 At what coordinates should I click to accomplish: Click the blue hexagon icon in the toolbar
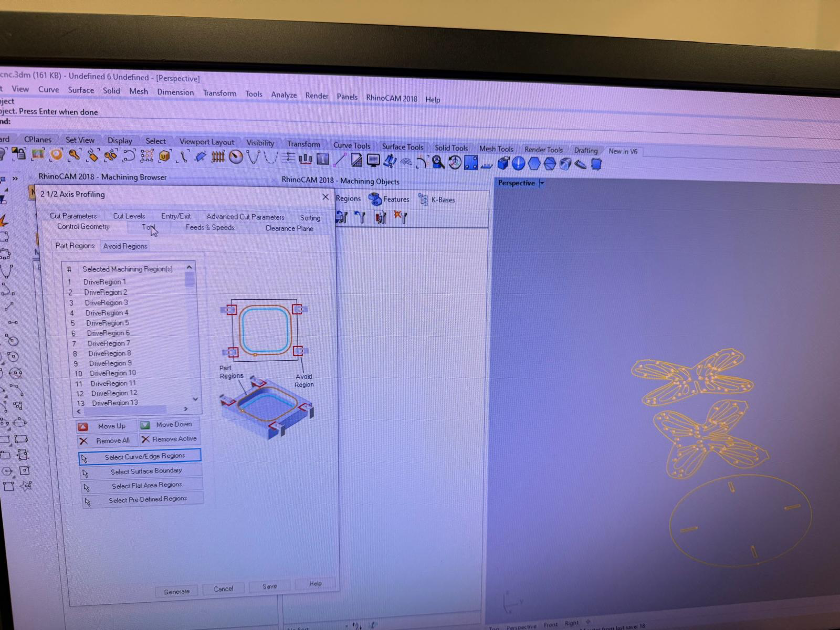534,164
